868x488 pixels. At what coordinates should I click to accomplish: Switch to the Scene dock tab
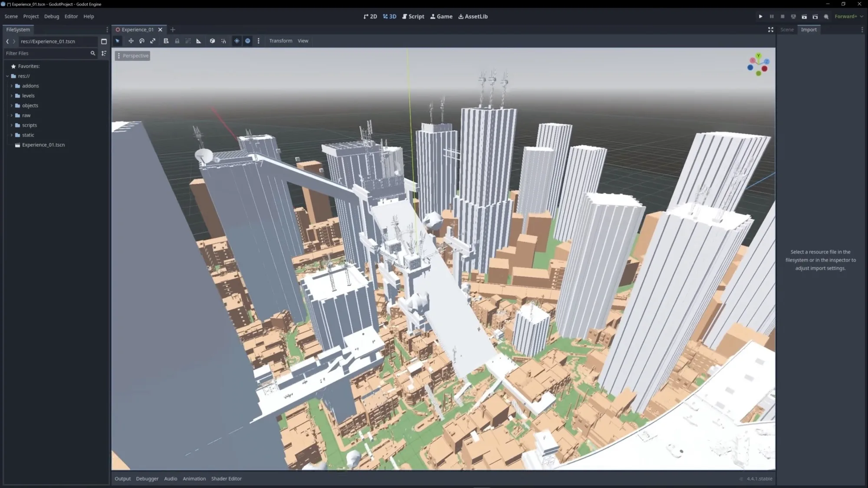(787, 29)
